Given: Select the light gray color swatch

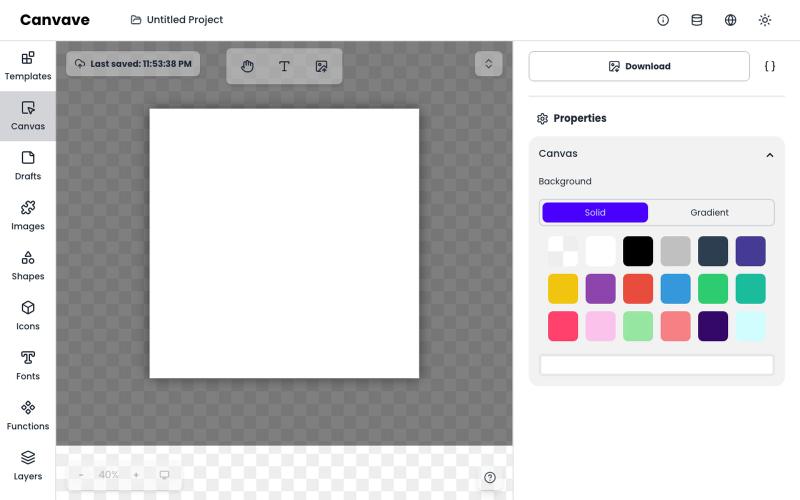Looking at the screenshot, I should [676, 251].
